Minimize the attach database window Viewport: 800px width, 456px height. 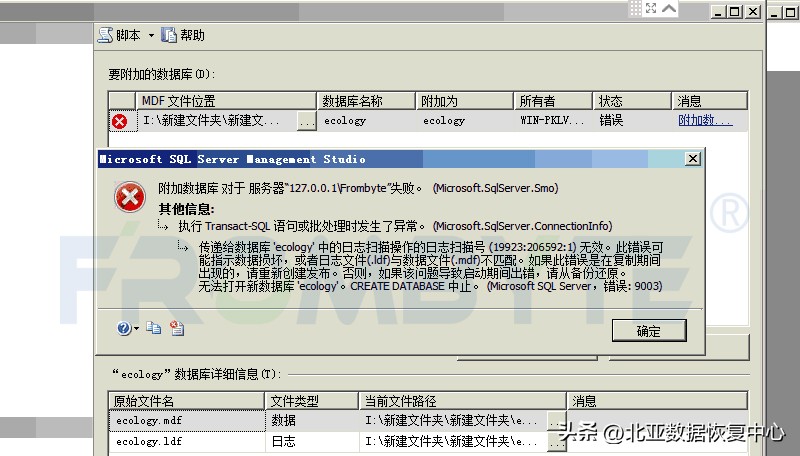point(719,12)
